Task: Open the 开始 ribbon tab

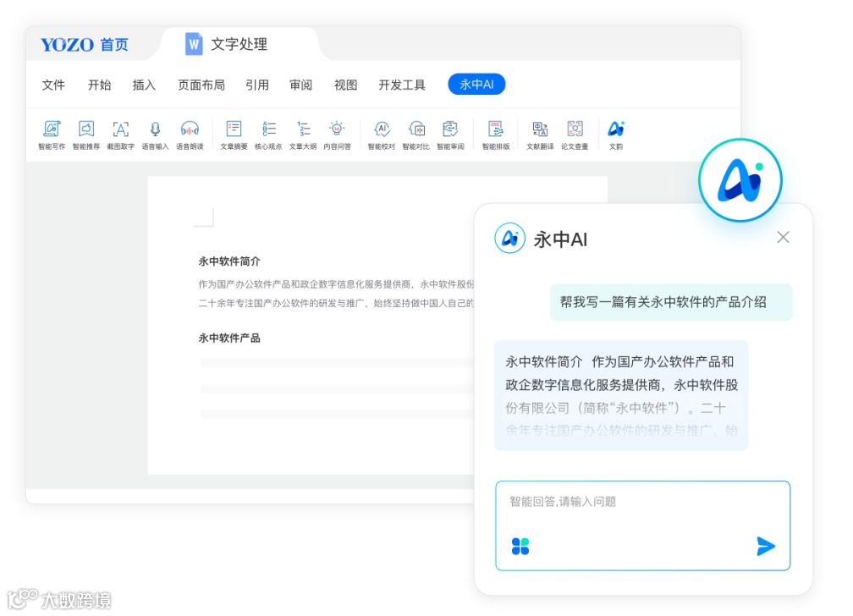Action: click(100, 85)
